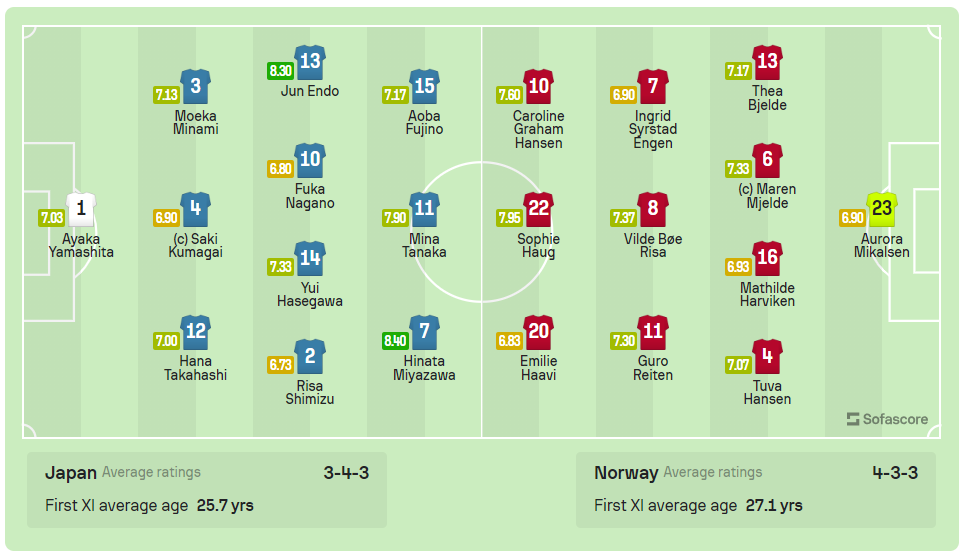The height and width of the screenshot is (560, 963).
Task: Click Hinata Miyazawa's number 7 shirt
Action: tap(424, 332)
